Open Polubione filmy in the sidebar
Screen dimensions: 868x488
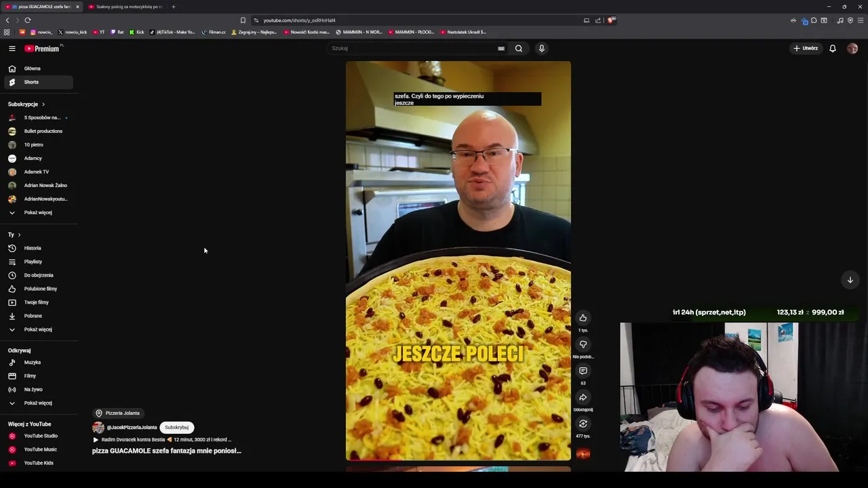38,289
